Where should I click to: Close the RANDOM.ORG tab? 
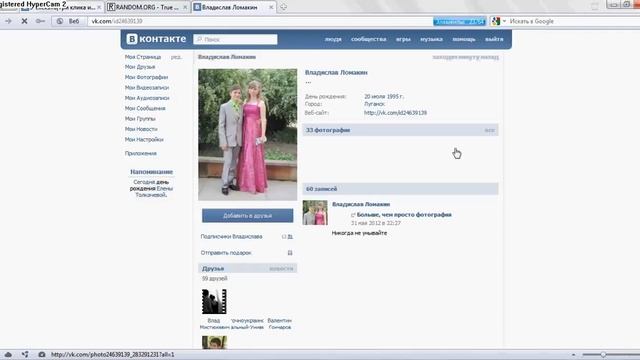tap(185, 7)
